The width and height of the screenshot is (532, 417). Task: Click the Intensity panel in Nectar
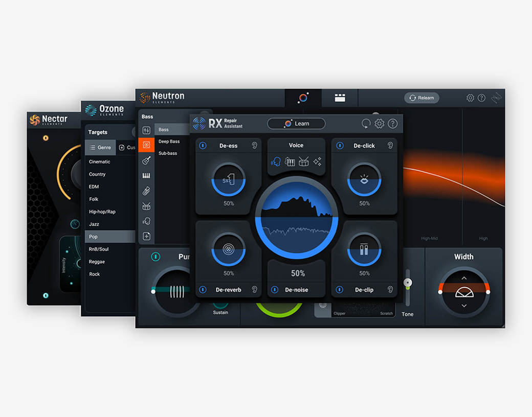pos(70,264)
